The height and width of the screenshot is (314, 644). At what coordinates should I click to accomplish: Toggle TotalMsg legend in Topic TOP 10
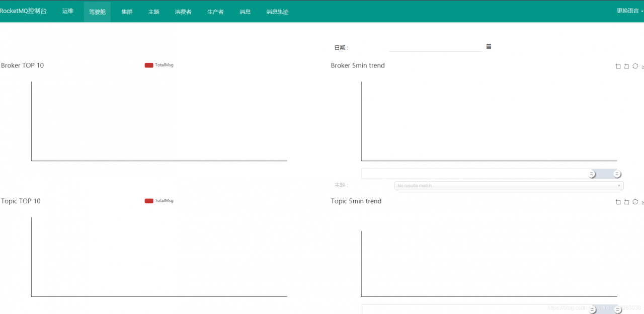[159, 200]
